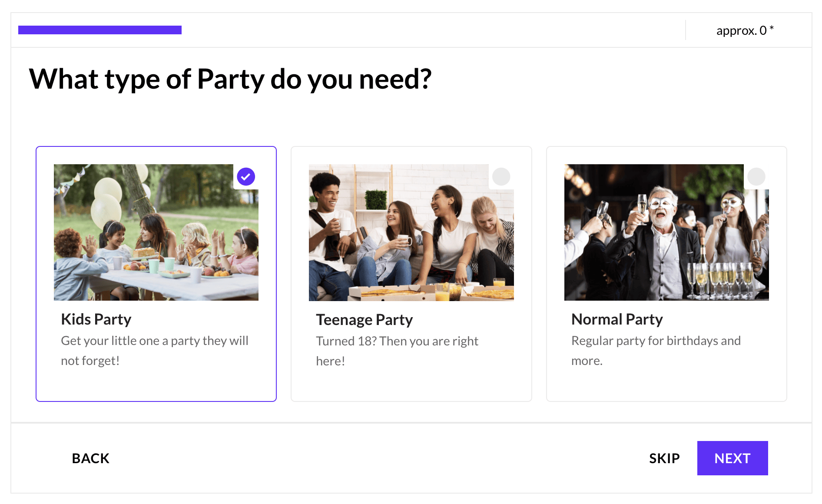Uncheck the Kids Party checkmark circle
The image size is (822, 504).
tap(246, 177)
